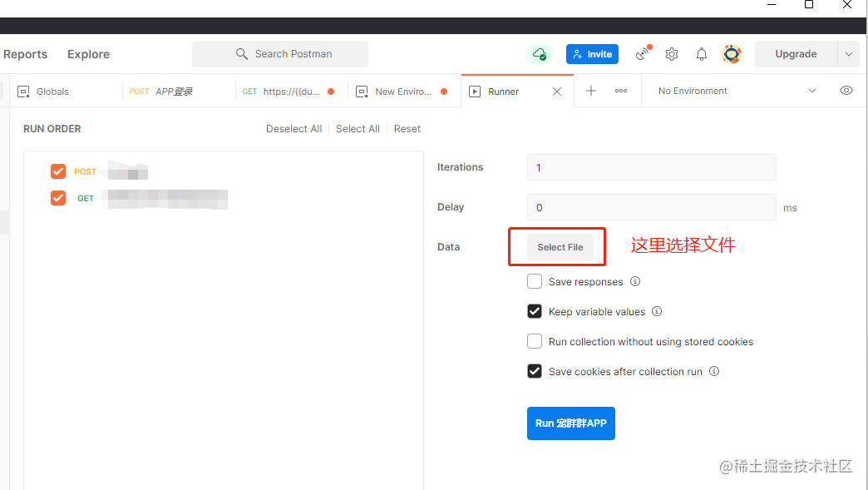Open the tab options ellipsis menu
Viewport: 868px width, 490px height.
coord(621,92)
